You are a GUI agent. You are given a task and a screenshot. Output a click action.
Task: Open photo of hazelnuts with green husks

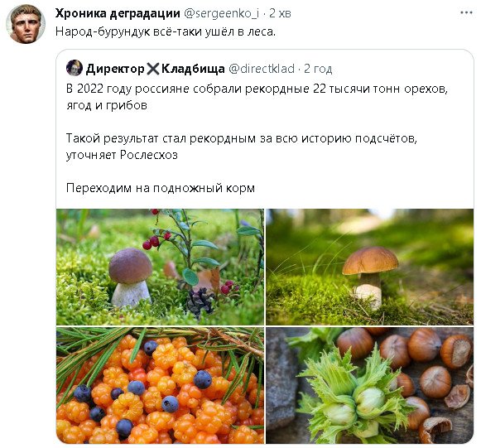369,385
